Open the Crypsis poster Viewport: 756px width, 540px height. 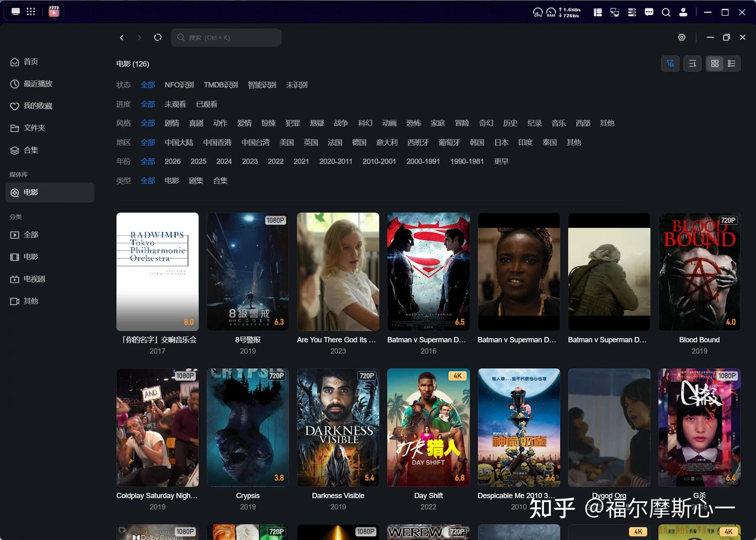(248, 427)
